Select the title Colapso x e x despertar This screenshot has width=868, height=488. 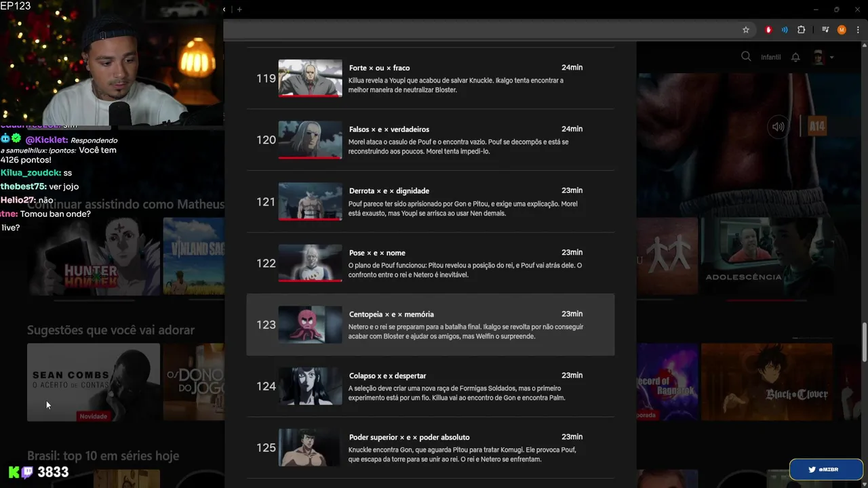click(387, 376)
